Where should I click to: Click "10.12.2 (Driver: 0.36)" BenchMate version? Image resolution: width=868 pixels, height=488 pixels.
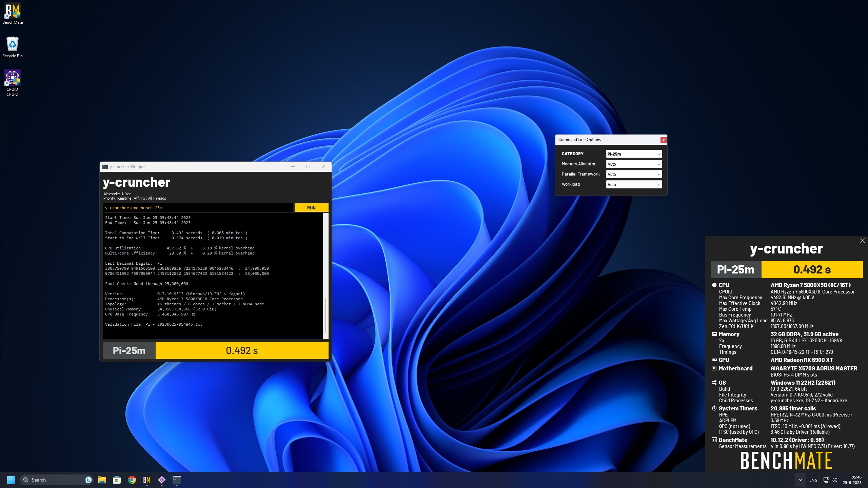797,440
